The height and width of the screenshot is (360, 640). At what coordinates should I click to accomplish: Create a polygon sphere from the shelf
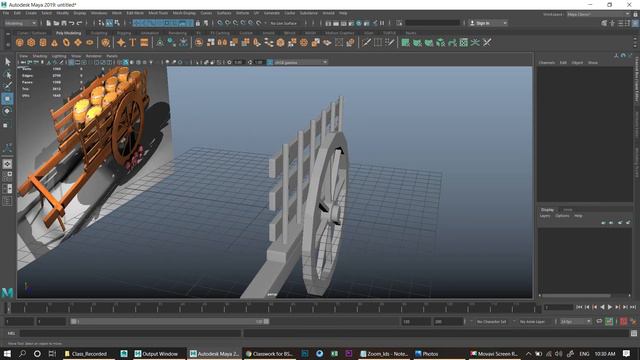point(19,42)
